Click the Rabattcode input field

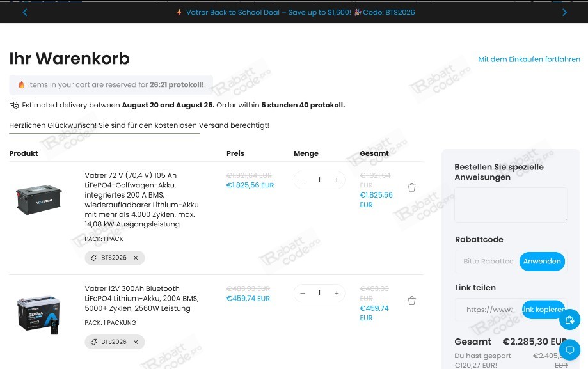point(488,262)
